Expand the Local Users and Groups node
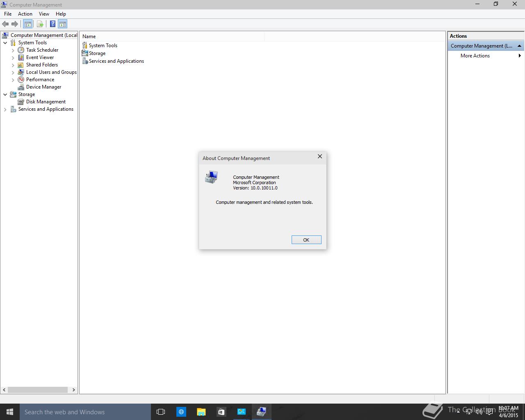 13,73
